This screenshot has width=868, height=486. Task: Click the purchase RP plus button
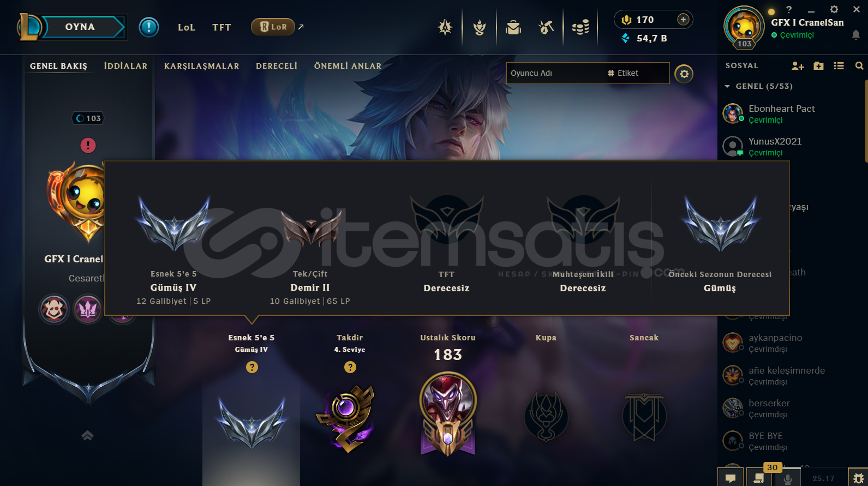(x=683, y=20)
